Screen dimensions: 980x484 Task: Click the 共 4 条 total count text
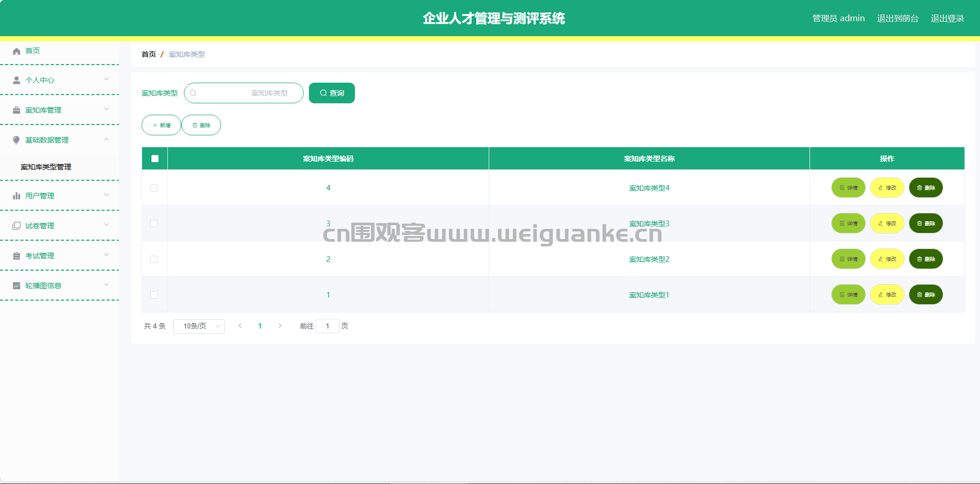point(154,326)
